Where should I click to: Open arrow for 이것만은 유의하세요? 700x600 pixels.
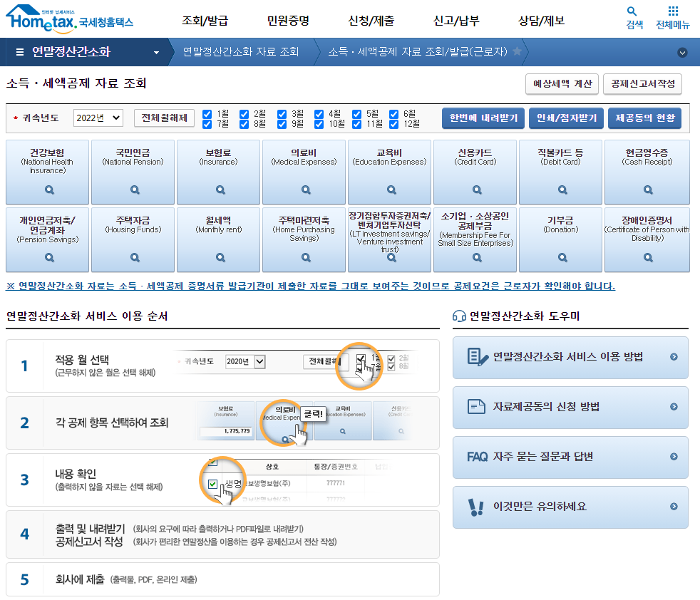(x=674, y=506)
